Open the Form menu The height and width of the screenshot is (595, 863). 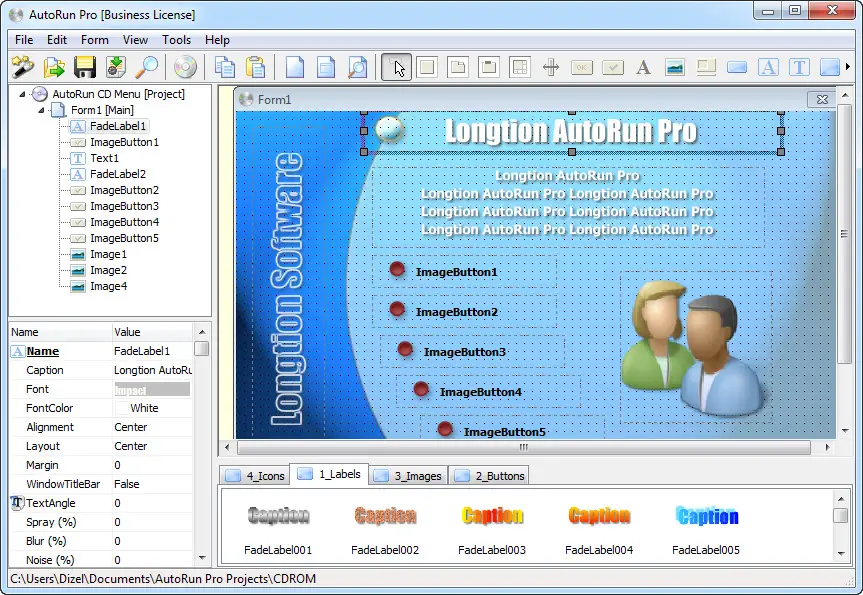[x=95, y=40]
